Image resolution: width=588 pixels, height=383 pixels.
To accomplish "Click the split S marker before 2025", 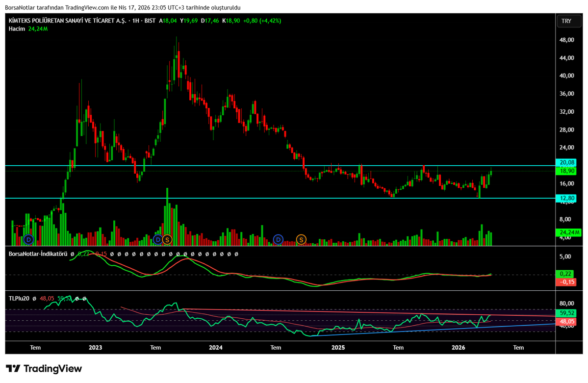I will (x=301, y=239).
